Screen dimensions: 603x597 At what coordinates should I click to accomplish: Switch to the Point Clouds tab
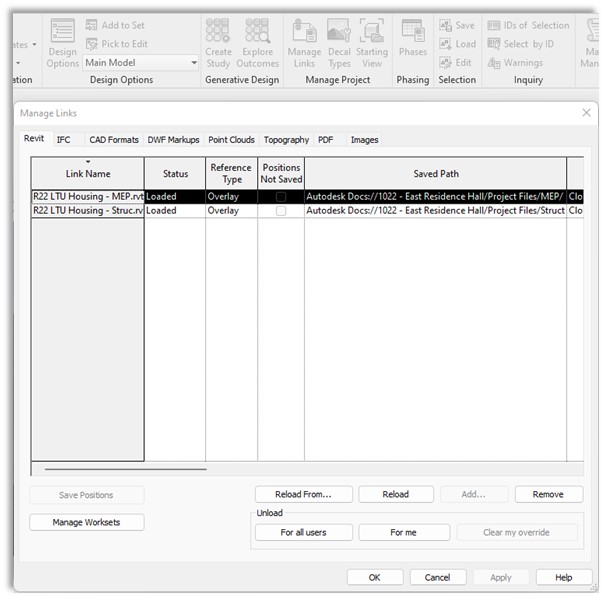coord(232,140)
